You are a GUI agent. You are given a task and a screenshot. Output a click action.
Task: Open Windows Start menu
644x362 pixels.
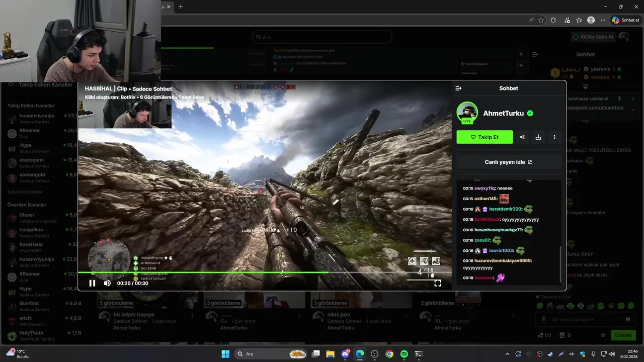225,354
